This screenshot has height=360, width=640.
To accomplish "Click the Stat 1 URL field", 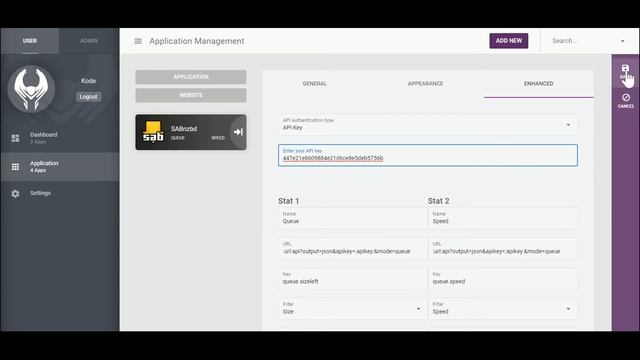I will (x=352, y=248).
